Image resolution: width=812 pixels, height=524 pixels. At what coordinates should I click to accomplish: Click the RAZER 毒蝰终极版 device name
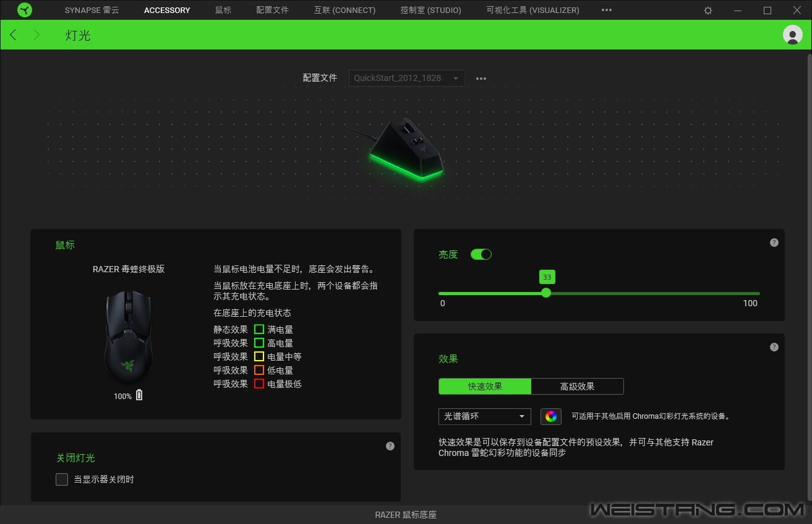(129, 269)
